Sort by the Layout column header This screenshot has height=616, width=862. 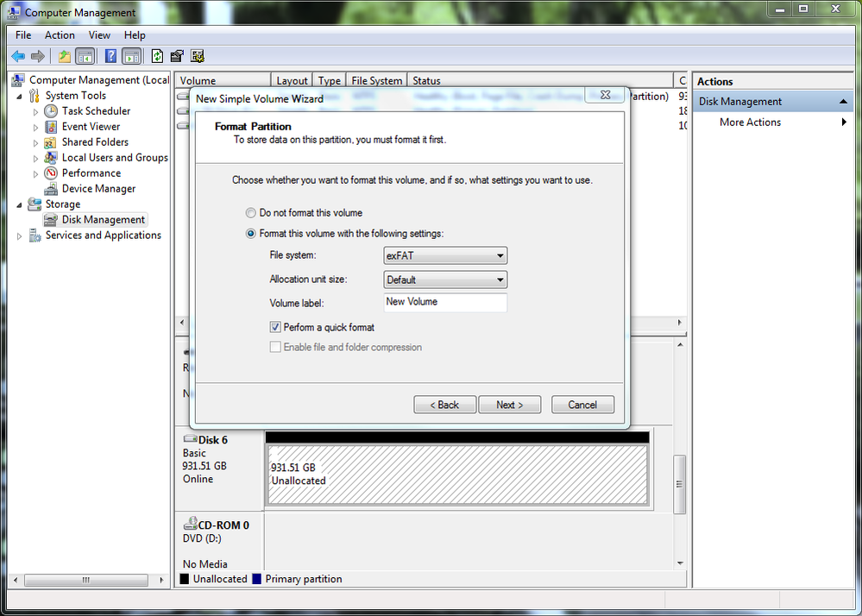tap(292, 81)
